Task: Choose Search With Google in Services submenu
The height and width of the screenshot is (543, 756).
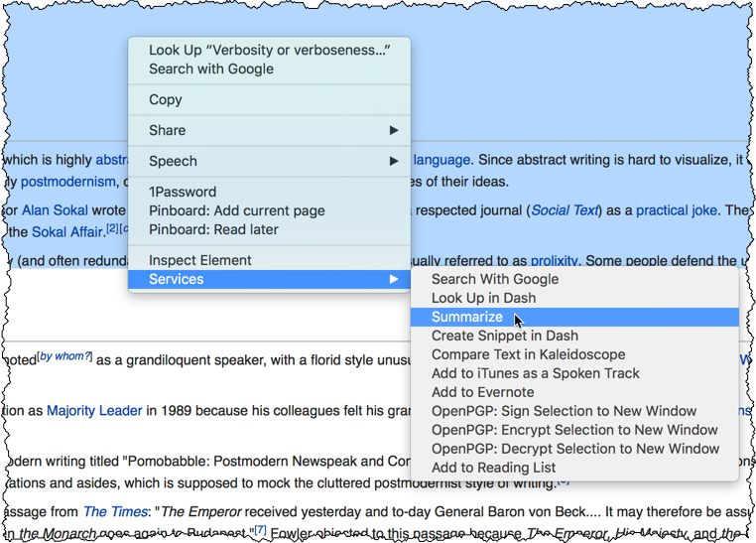Action: (x=494, y=279)
